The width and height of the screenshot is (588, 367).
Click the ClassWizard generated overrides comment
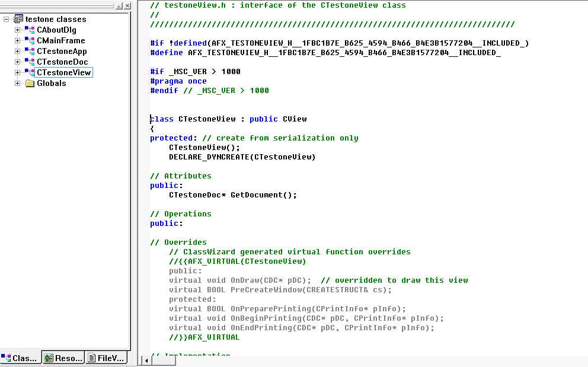click(289, 252)
